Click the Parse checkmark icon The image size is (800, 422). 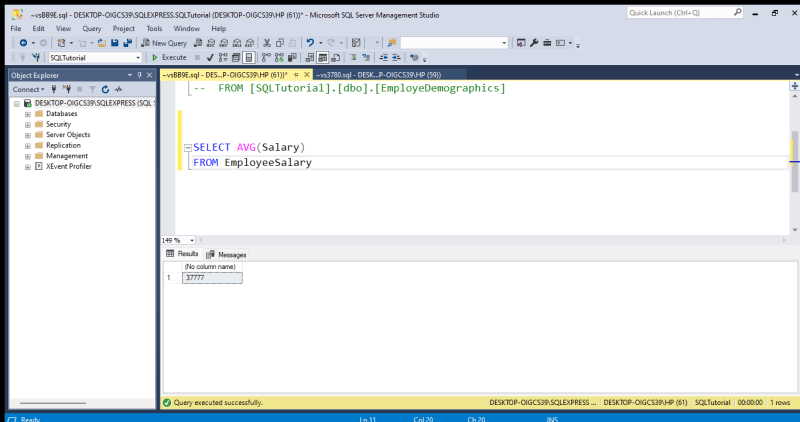[210, 58]
